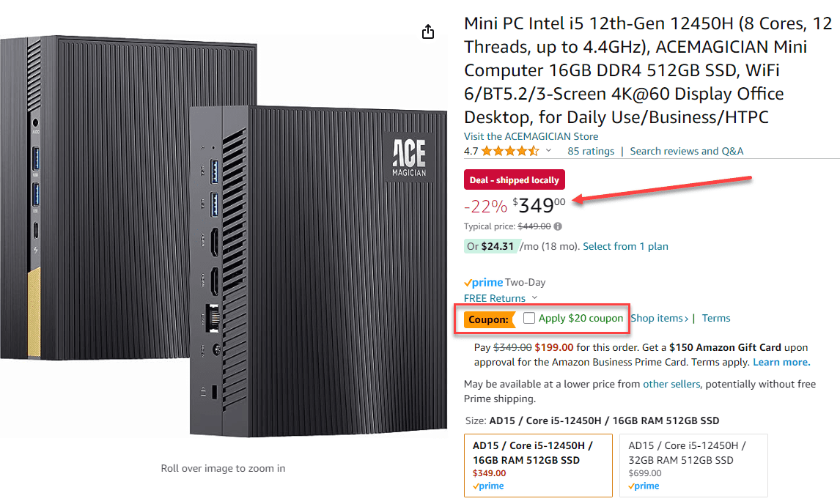Open Shop items coupon link
The width and height of the screenshot is (840, 504).
(660, 319)
